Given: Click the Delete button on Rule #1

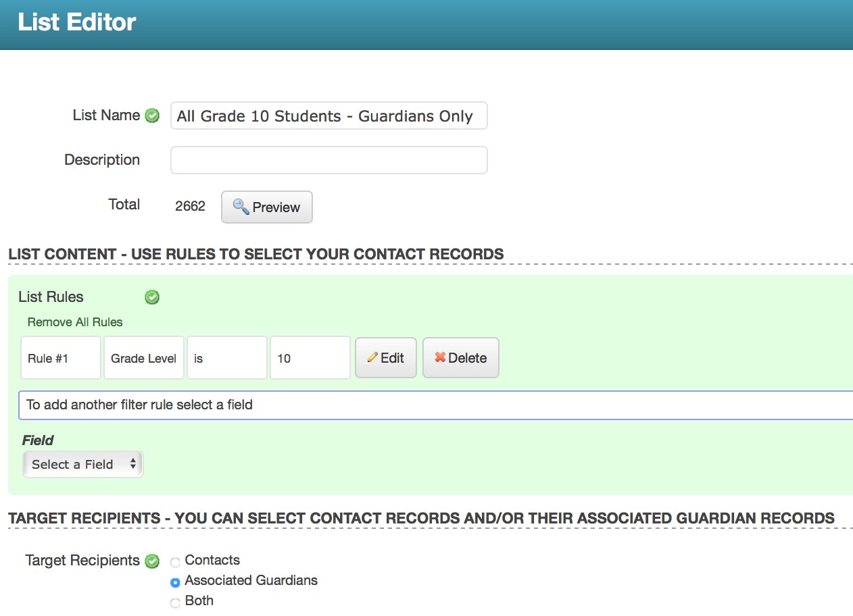Looking at the screenshot, I should point(460,357).
